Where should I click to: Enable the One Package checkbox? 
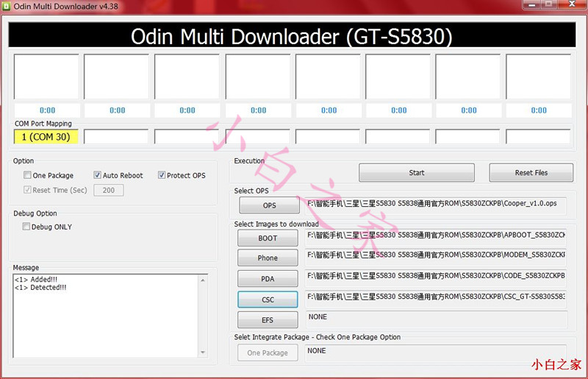tap(27, 175)
